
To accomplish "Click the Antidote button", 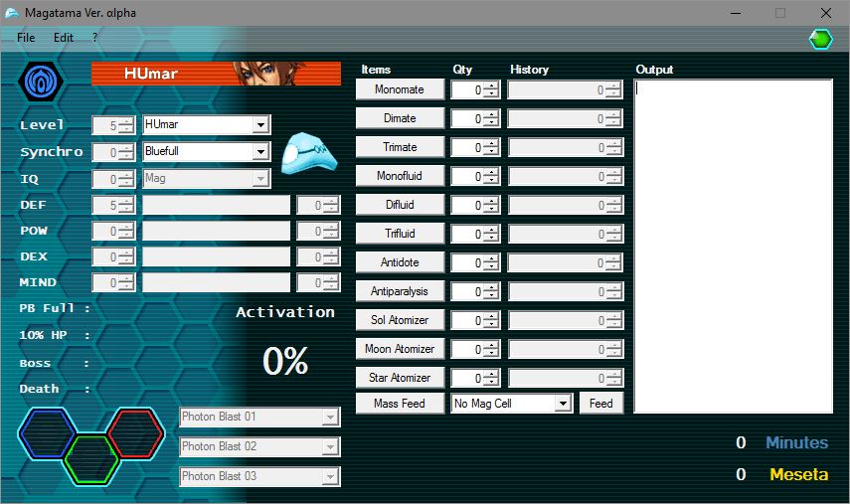I will (400, 262).
